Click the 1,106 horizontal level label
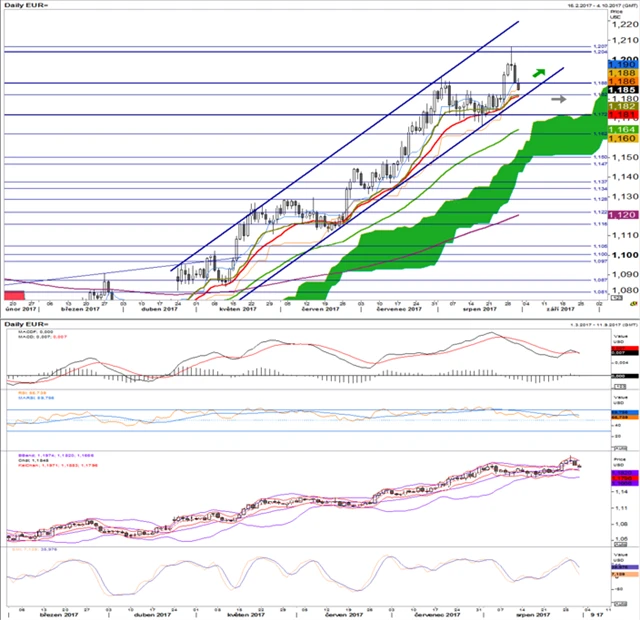 [600, 246]
